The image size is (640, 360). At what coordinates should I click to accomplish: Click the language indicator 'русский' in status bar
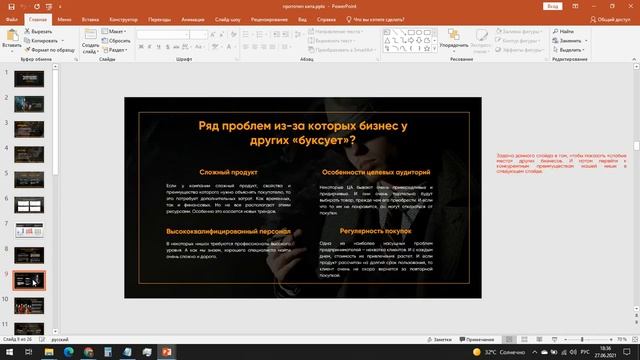(60, 340)
